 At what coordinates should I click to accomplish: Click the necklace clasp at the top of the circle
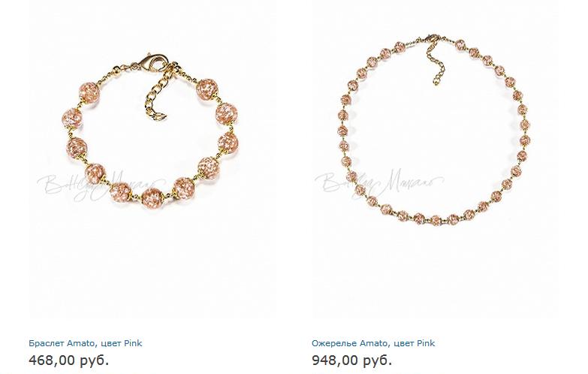(433, 38)
